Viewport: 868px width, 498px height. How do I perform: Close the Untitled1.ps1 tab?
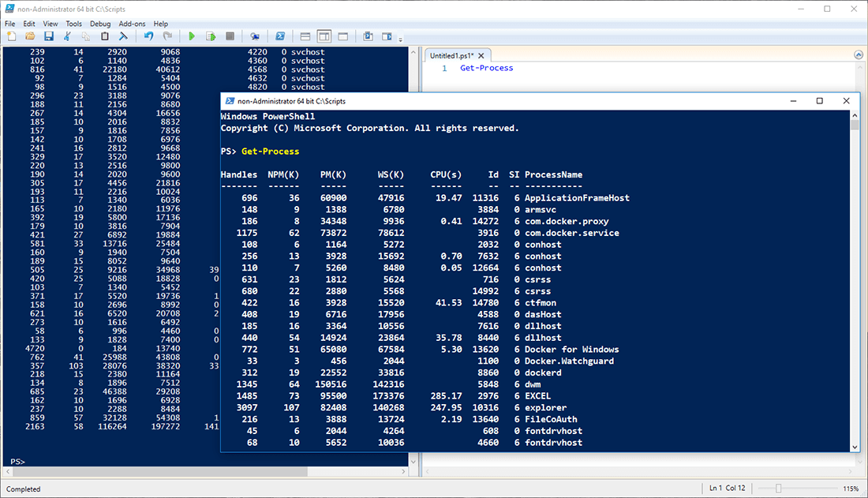481,56
